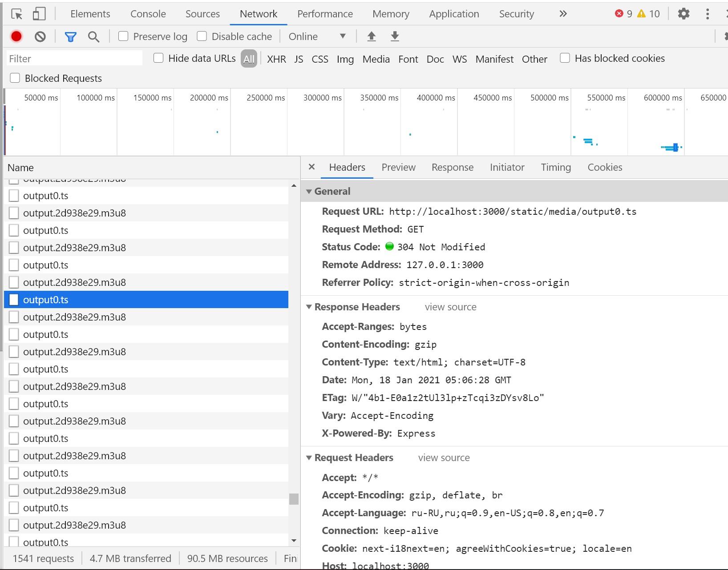The width and height of the screenshot is (728, 570).
Task: Filter requests by Font
Action: point(408,59)
